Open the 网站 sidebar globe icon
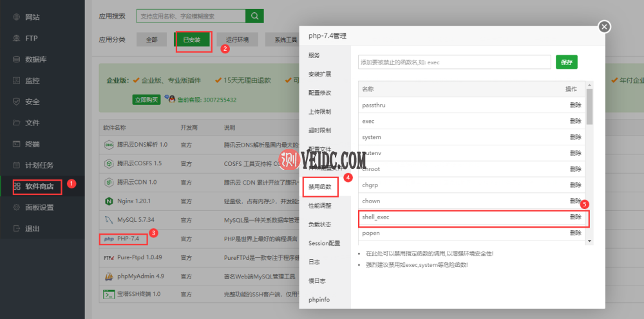644x319 pixels. pos(17,17)
